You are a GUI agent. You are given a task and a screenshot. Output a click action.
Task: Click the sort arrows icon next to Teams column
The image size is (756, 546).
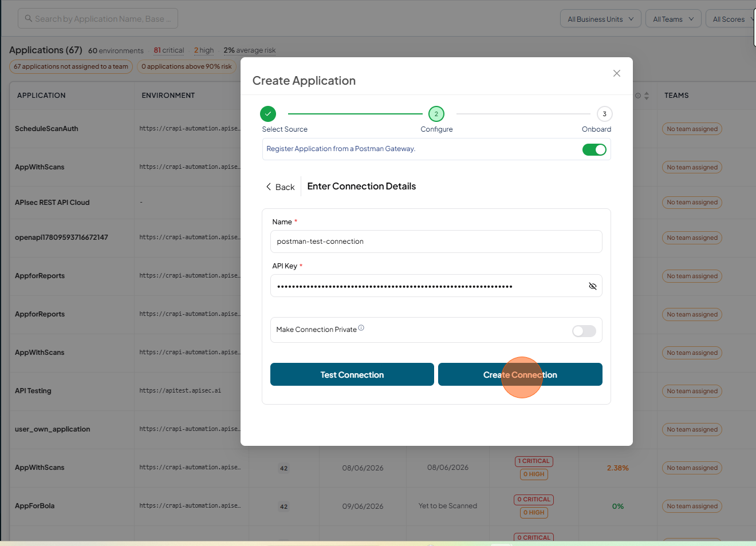coord(647,96)
